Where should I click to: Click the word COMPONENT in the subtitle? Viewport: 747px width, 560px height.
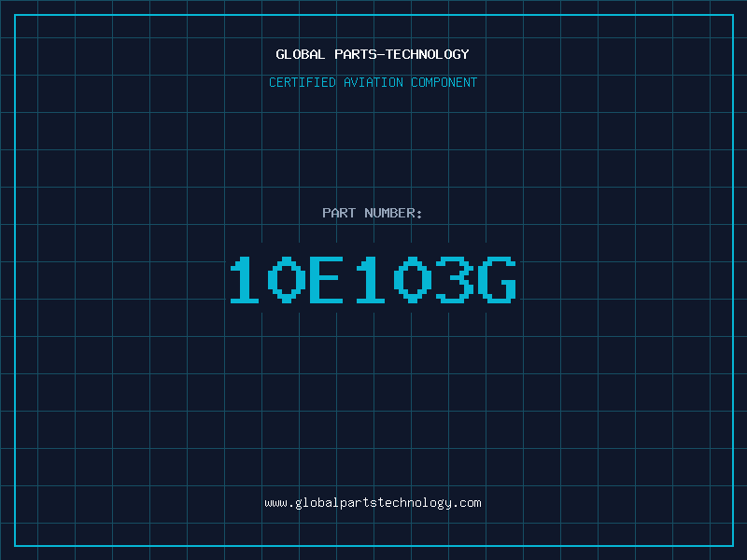444,82
